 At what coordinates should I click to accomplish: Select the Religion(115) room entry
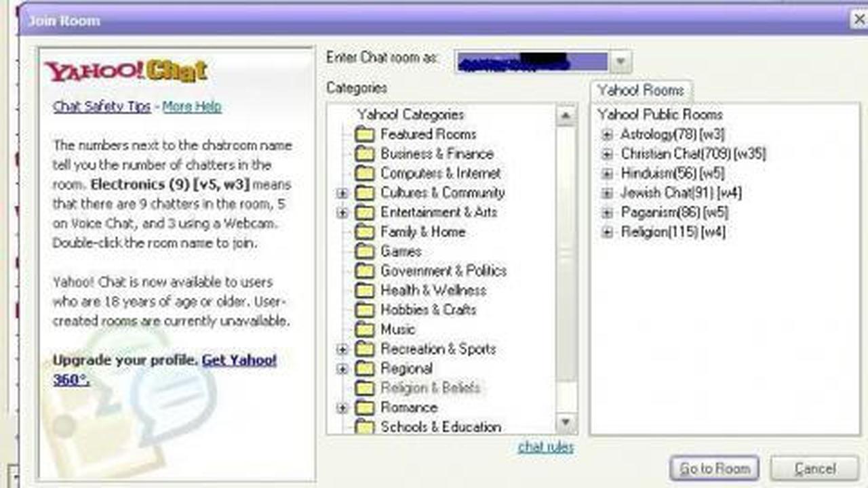coord(673,233)
